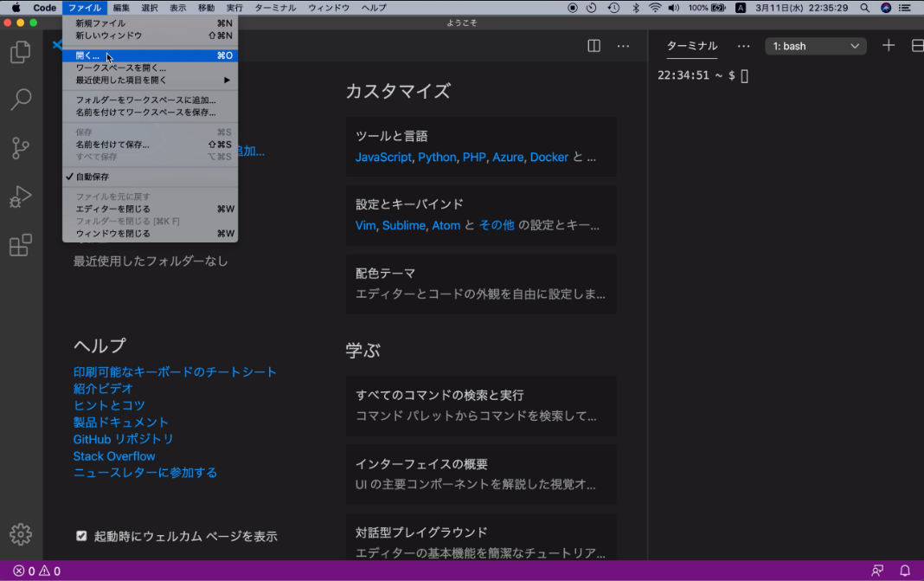Choose フォルダーをワークスペースに追加... menu item
This screenshot has height=581, width=924.
click(x=151, y=100)
